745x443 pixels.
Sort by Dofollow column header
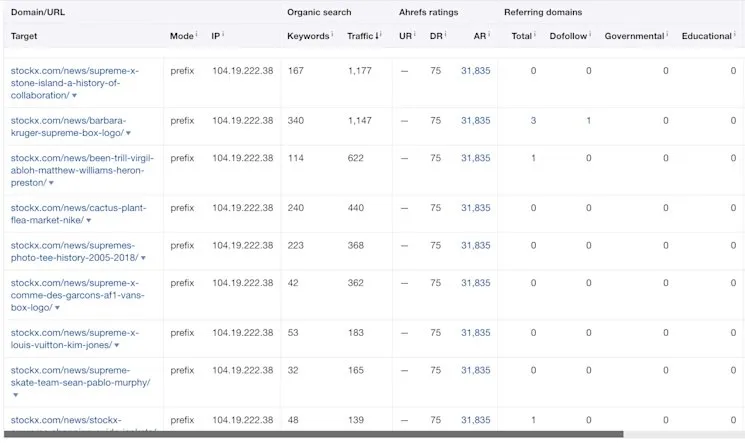568,36
